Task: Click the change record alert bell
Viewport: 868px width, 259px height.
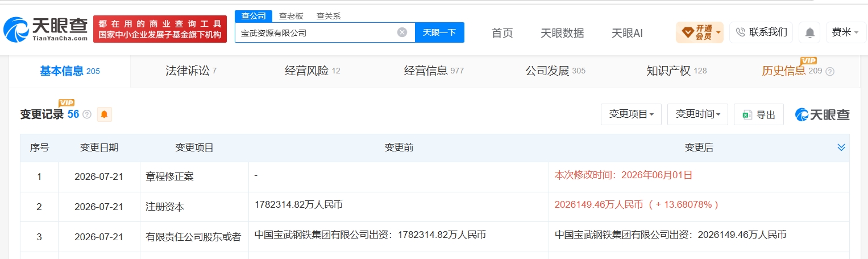Action: tap(104, 114)
